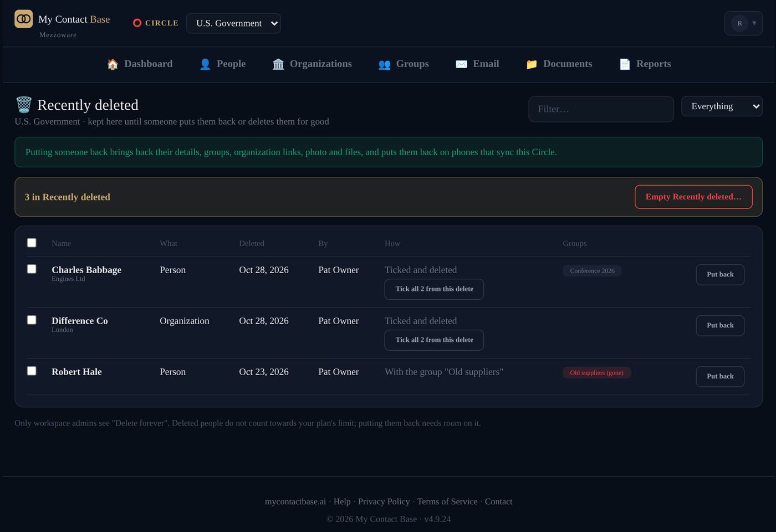The height and width of the screenshot is (532, 776).
Task: Focus the Filter input field
Action: (601, 109)
